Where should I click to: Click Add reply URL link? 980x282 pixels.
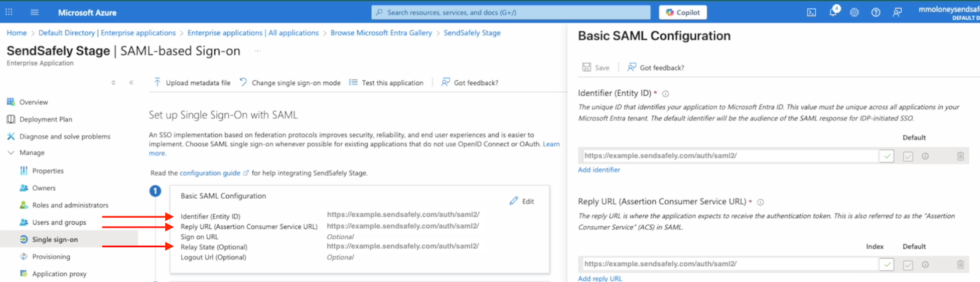pyautogui.click(x=600, y=278)
